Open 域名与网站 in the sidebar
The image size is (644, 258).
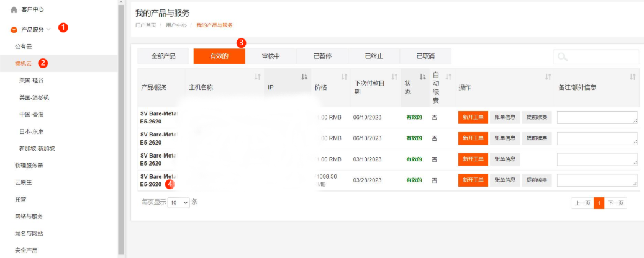tap(29, 233)
